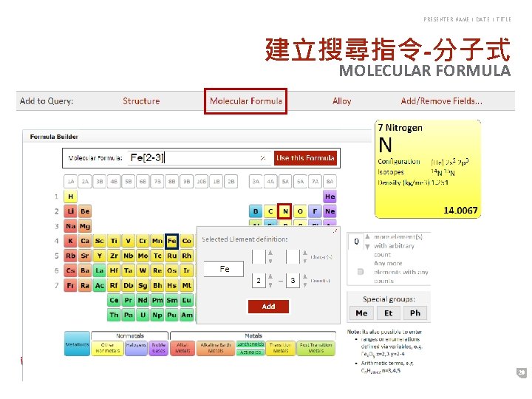Toggle group 5A column selector
This screenshot has height=399, width=532.
(x=285, y=182)
